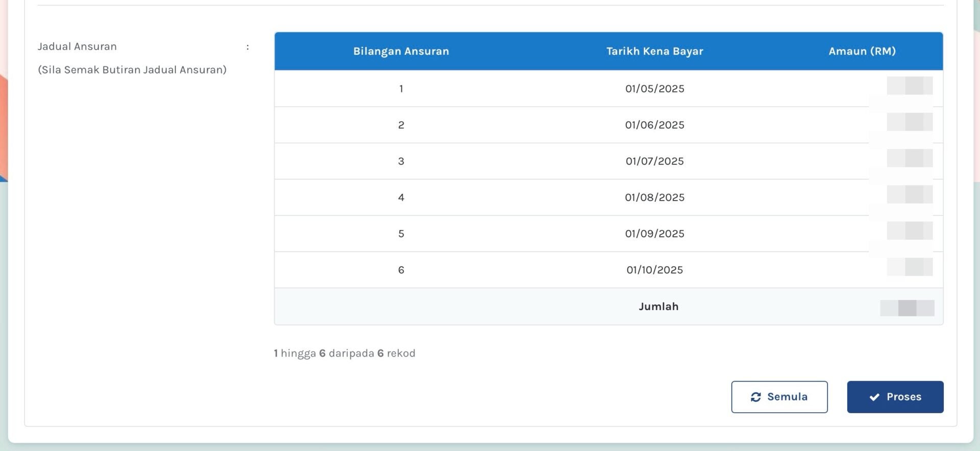Click the Amaun (RM) column header
Image resolution: width=980 pixels, height=451 pixels.
862,51
